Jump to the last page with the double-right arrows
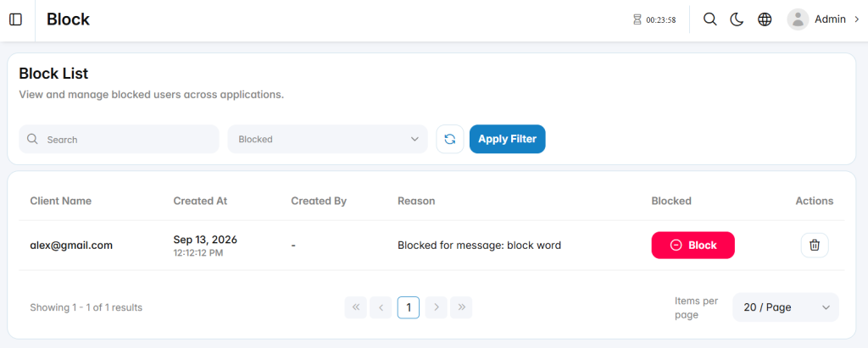The width and height of the screenshot is (868, 348). [x=461, y=307]
